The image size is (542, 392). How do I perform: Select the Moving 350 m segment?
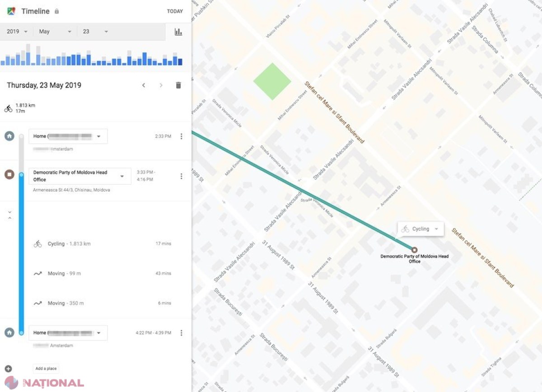pos(102,303)
